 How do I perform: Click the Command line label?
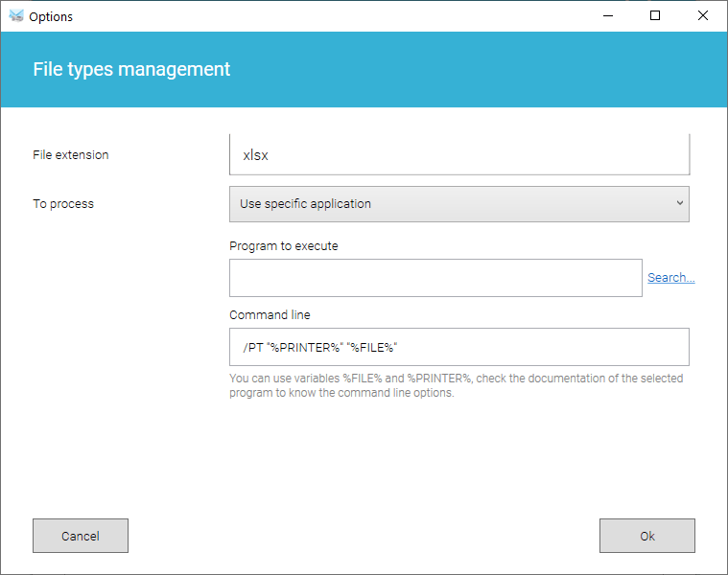tap(270, 315)
